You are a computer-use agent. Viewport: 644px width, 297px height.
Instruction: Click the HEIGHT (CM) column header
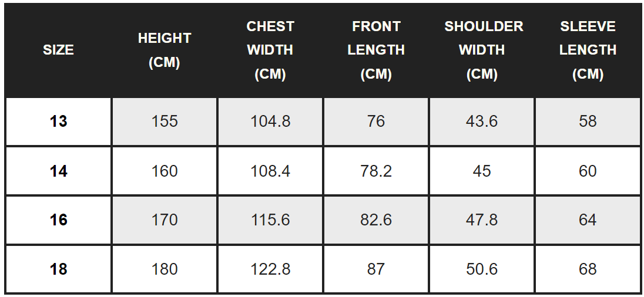coord(165,50)
